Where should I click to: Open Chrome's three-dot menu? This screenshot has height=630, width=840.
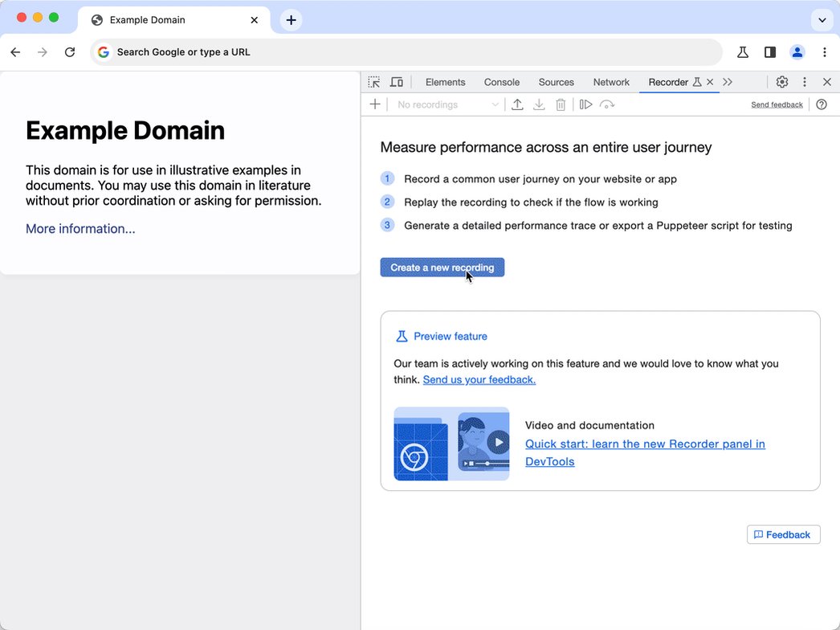click(x=825, y=52)
